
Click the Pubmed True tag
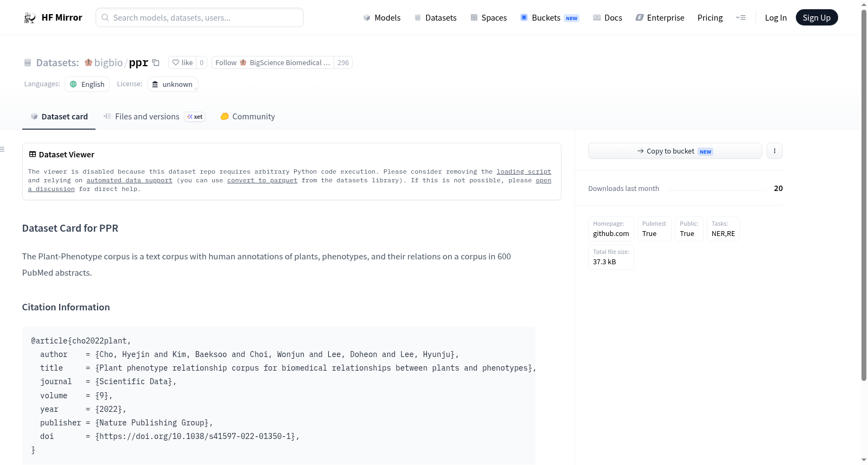click(654, 228)
